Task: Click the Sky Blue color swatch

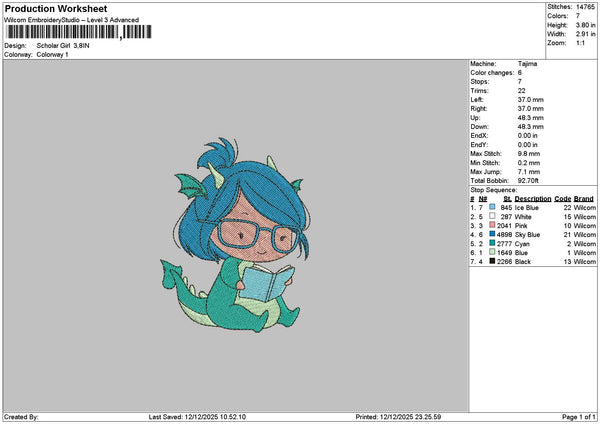Action: click(492, 234)
